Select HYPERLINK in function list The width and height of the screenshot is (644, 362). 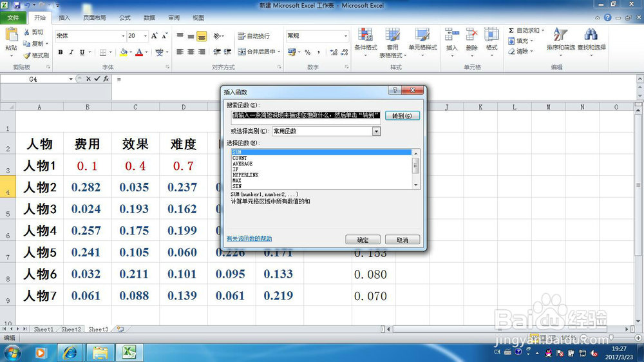[x=245, y=175]
